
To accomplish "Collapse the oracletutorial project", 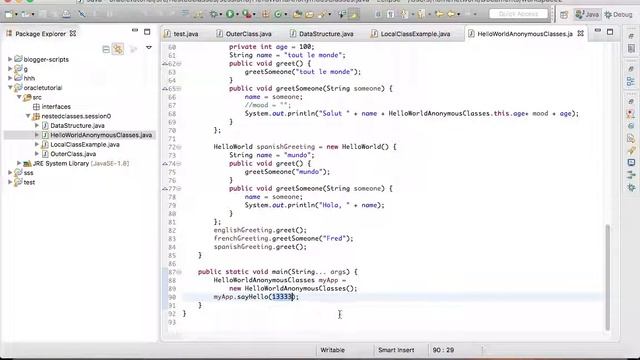I will pyautogui.click(x=10, y=87).
